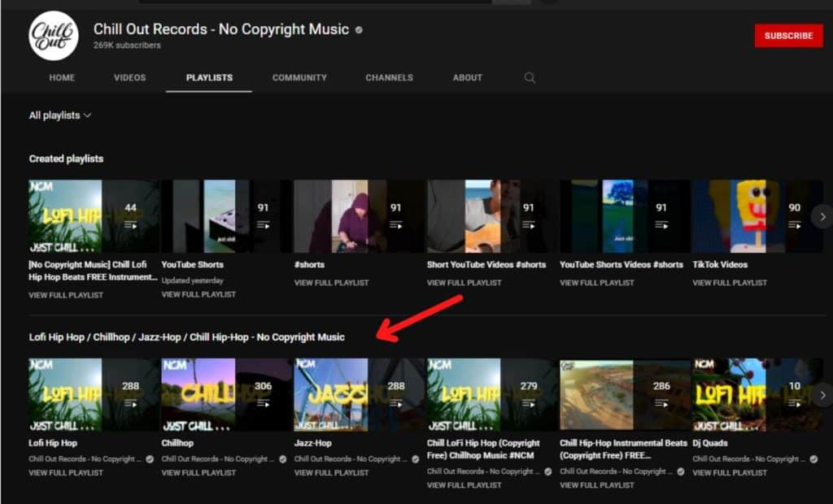This screenshot has width=833, height=504.
Task: Subscribe to Chill Out Records channel
Action: tap(789, 36)
